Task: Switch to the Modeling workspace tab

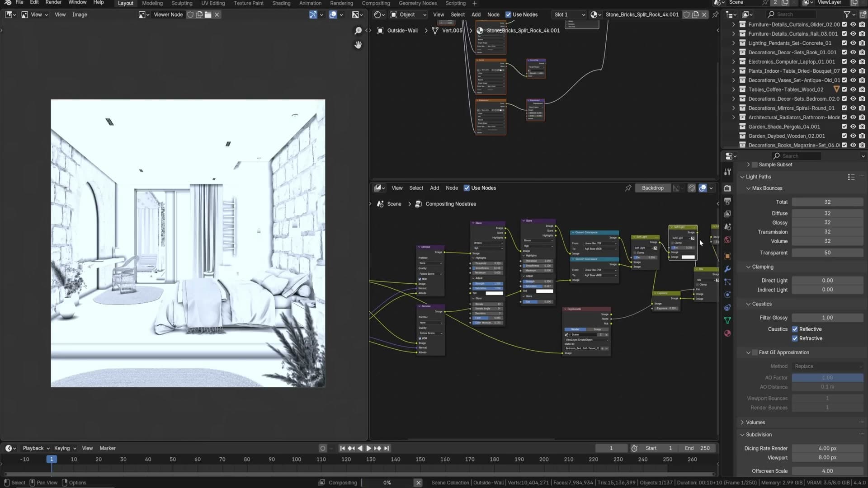Action: [x=152, y=3]
